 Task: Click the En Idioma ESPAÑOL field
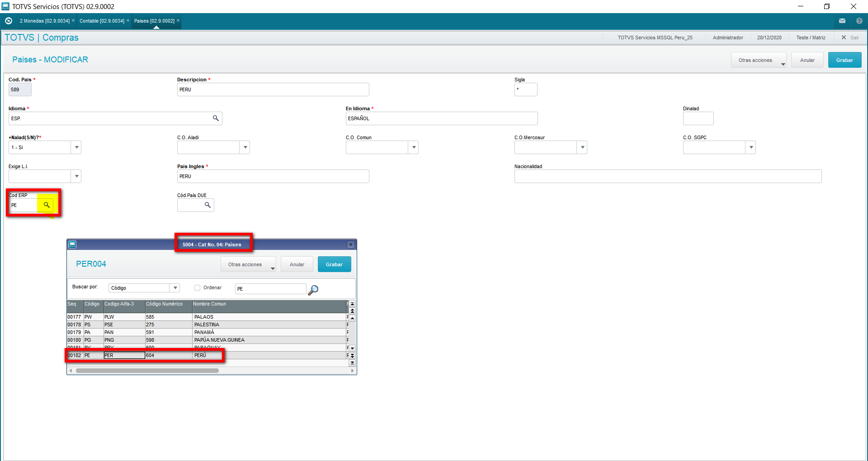(x=442, y=118)
